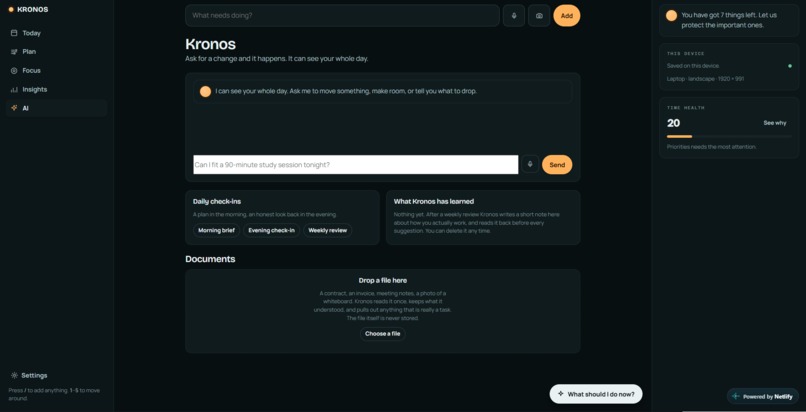806x412 pixels.
Task: Click orange avatar in 7 things left card
Action: click(671, 15)
